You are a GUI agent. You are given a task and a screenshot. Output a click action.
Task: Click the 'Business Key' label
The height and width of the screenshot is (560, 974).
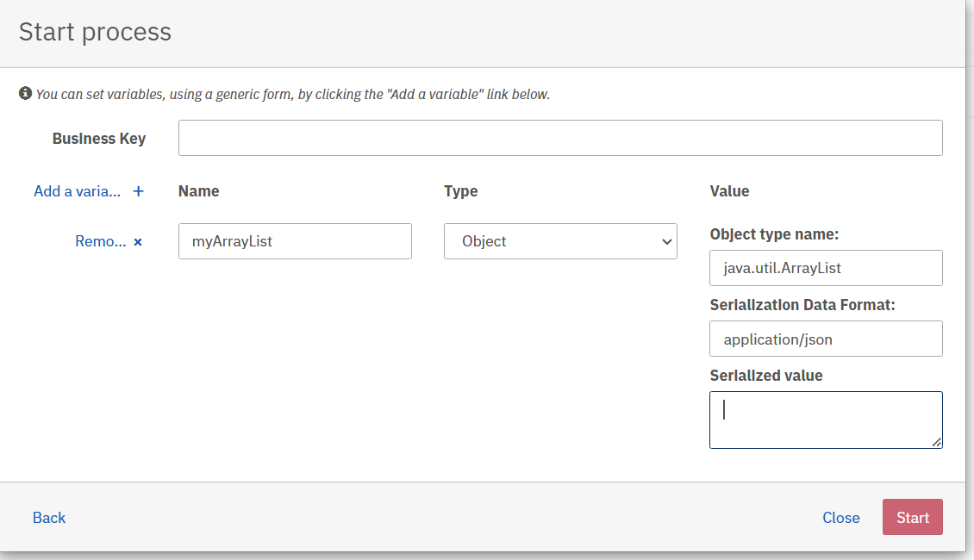click(x=99, y=139)
